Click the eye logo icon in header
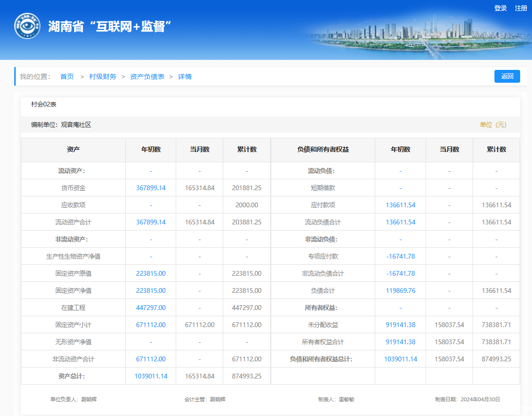The width and height of the screenshot is (532, 416). [27, 26]
